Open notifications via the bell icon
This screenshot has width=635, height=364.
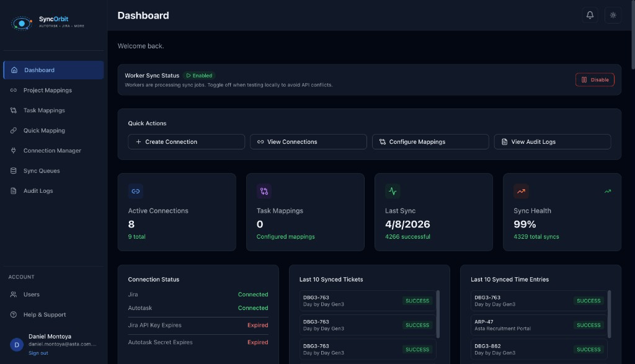click(x=590, y=14)
